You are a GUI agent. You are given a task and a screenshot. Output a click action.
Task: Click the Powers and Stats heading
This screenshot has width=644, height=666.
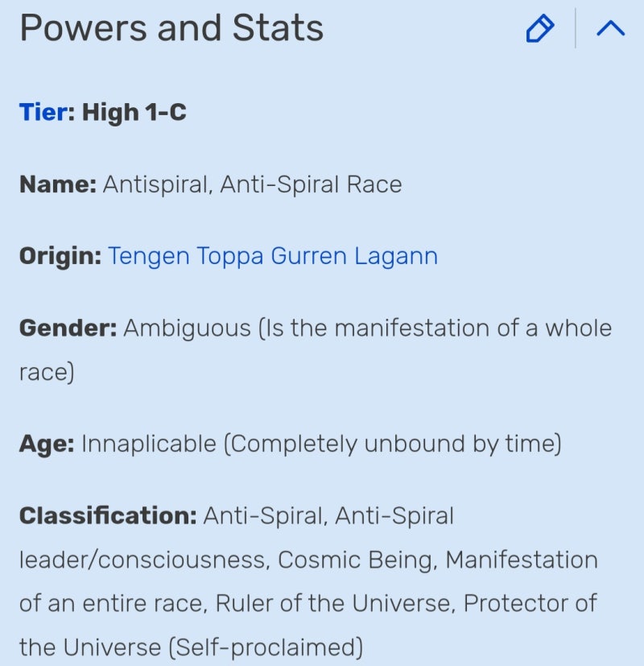coord(171,29)
